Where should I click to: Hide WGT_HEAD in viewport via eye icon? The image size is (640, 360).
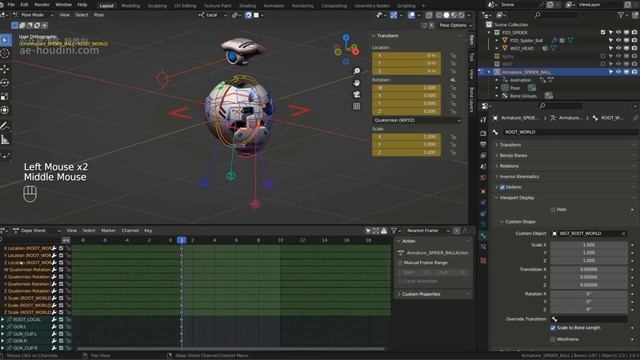click(x=618, y=48)
